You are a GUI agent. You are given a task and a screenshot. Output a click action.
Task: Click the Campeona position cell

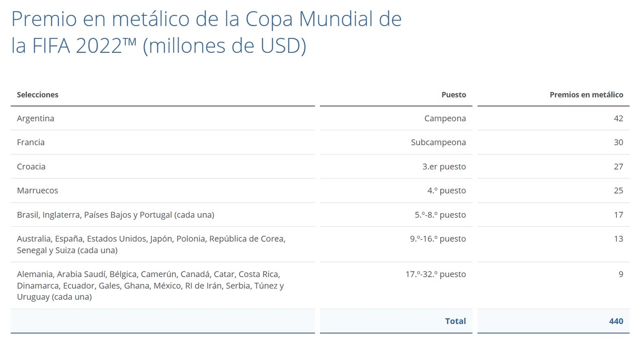tap(445, 119)
